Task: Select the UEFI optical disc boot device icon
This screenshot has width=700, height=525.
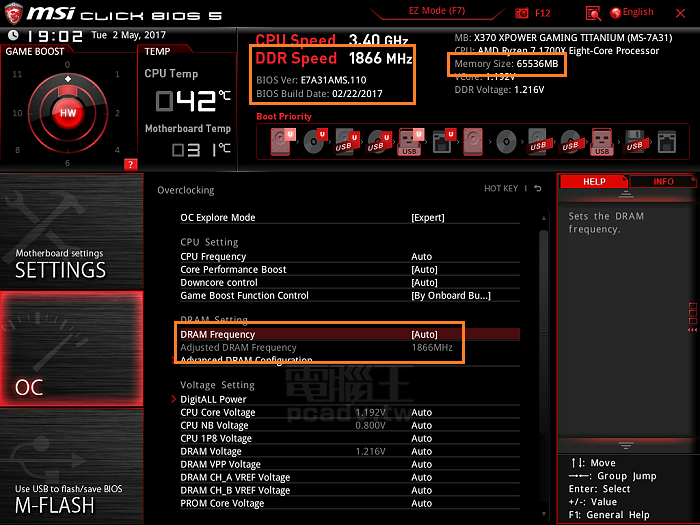Action: pyautogui.click(x=315, y=142)
